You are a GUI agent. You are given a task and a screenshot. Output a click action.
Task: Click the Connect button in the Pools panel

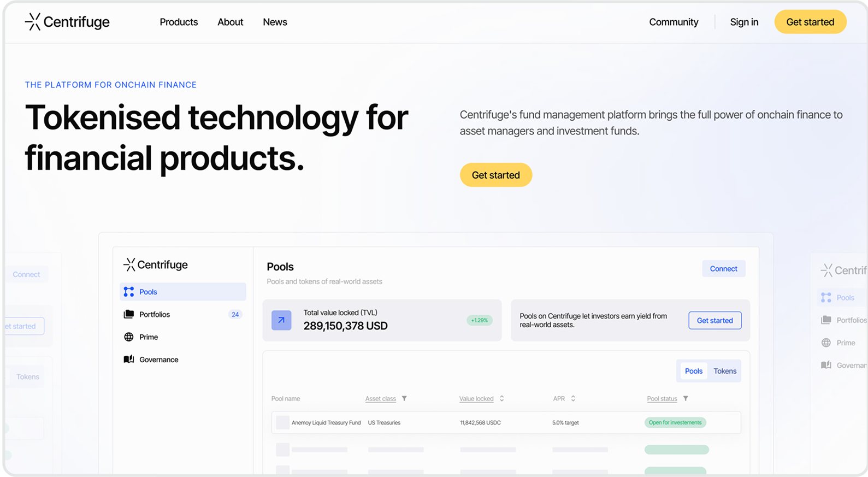coord(723,269)
